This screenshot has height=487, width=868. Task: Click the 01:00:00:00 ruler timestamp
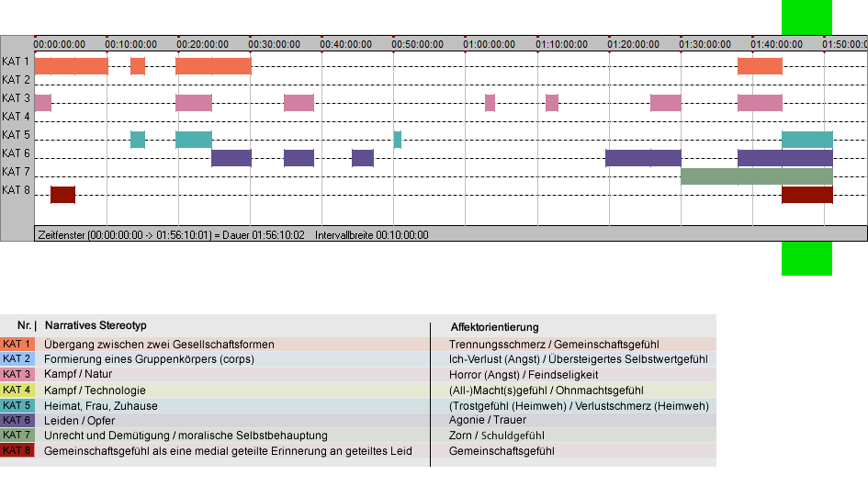(x=490, y=44)
